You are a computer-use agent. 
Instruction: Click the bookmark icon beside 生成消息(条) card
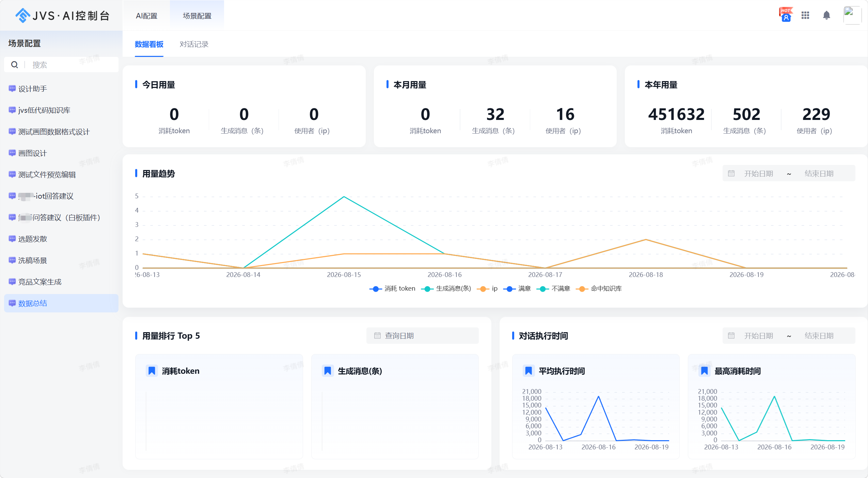pos(328,371)
